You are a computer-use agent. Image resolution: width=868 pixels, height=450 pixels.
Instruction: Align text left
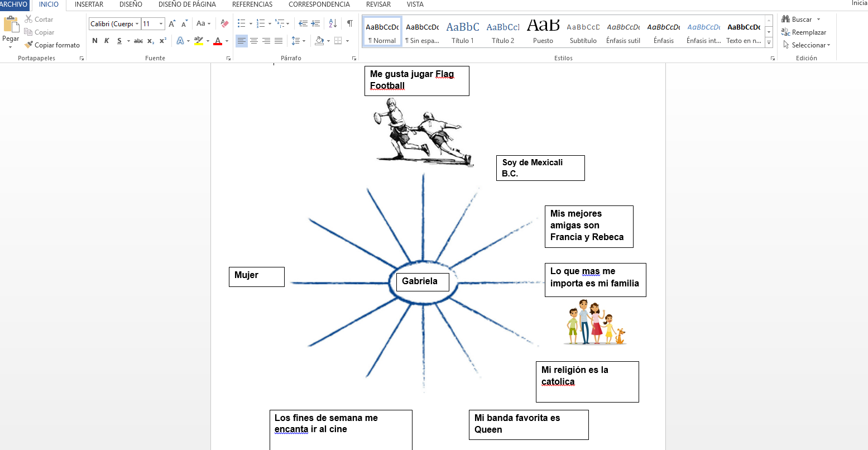[241, 41]
